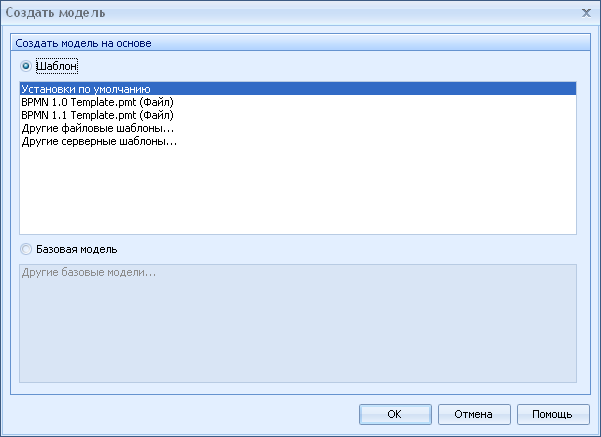Confirm with the OK button
The width and height of the screenshot is (601, 437).
(395, 414)
